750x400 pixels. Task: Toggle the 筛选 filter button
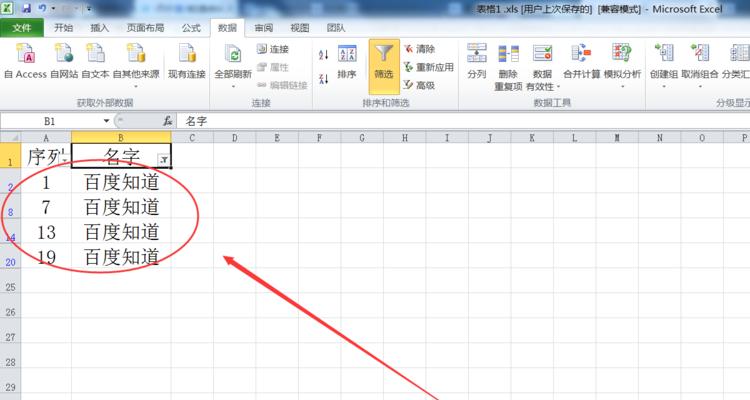(384, 66)
